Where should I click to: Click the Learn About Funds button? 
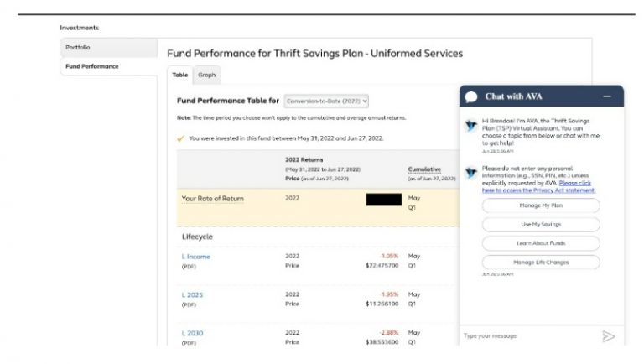click(x=541, y=243)
